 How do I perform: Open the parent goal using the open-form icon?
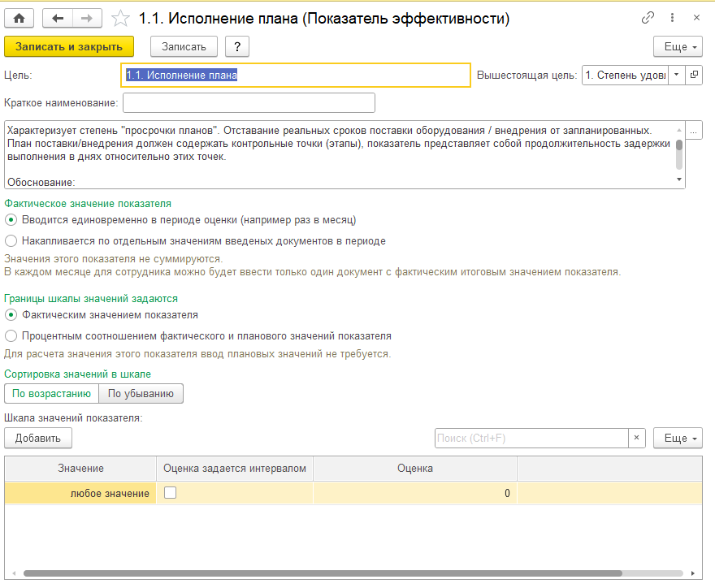(694, 75)
